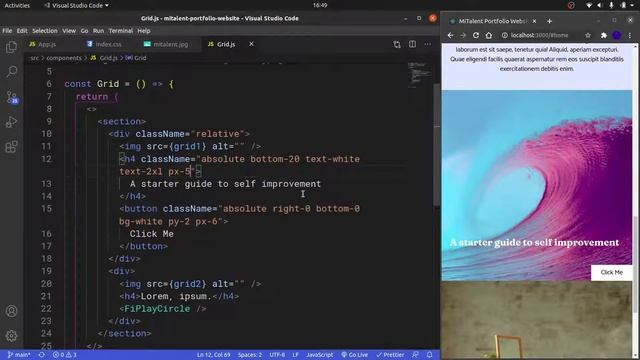The height and width of the screenshot is (360, 640).
Task: Open Activities overview
Action: coord(17,5)
